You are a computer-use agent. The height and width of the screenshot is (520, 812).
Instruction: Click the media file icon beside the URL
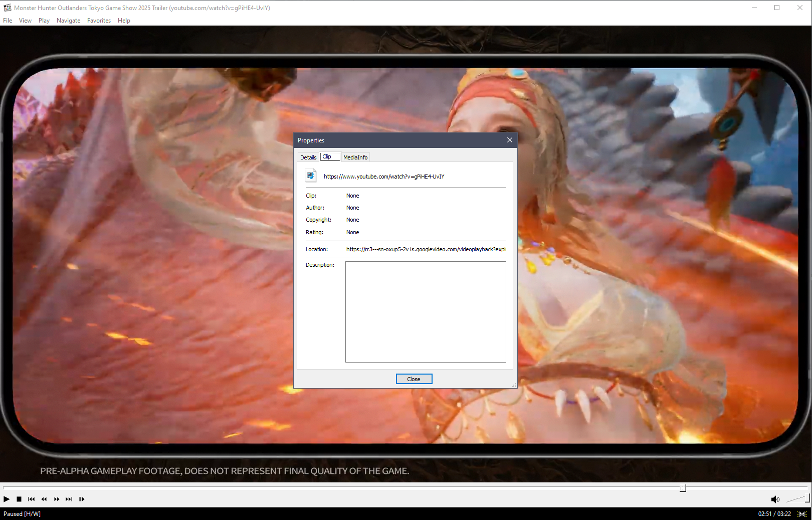(x=311, y=176)
